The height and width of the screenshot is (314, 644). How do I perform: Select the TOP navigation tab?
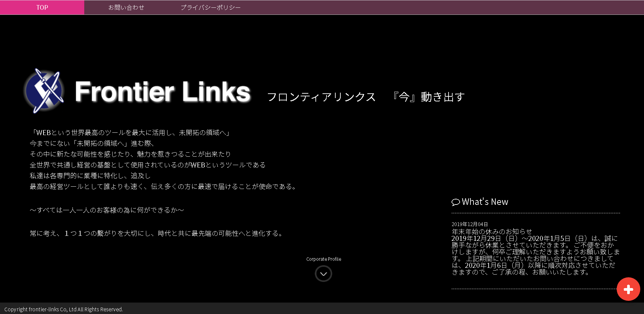[x=42, y=7]
